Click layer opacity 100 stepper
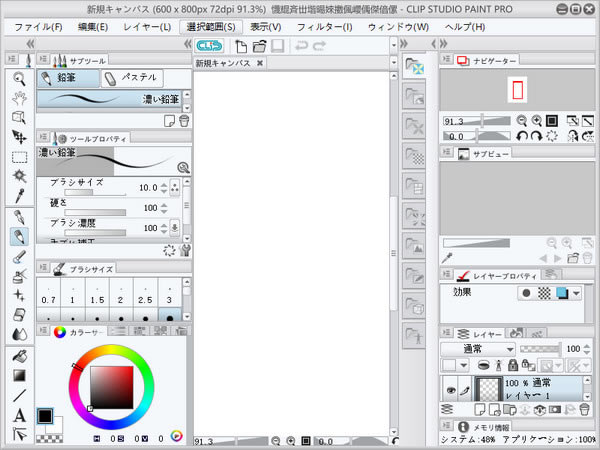The image size is (600, 450). point(587,349)
